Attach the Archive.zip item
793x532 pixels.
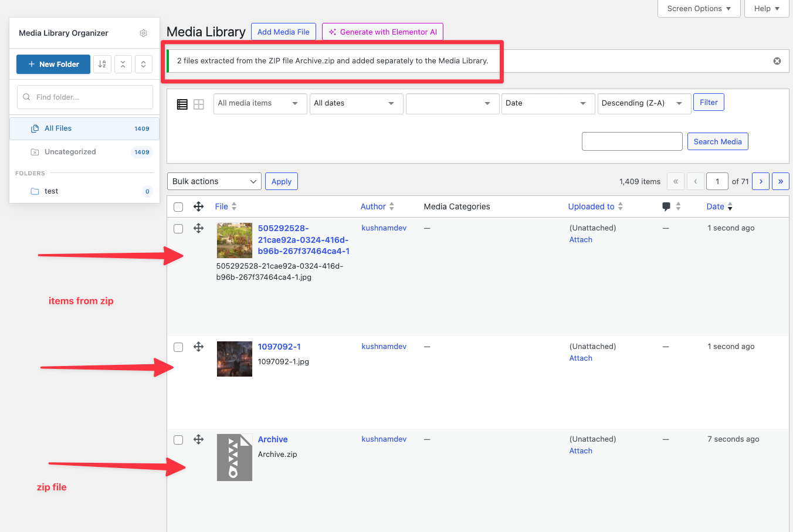tap(580, 450)
